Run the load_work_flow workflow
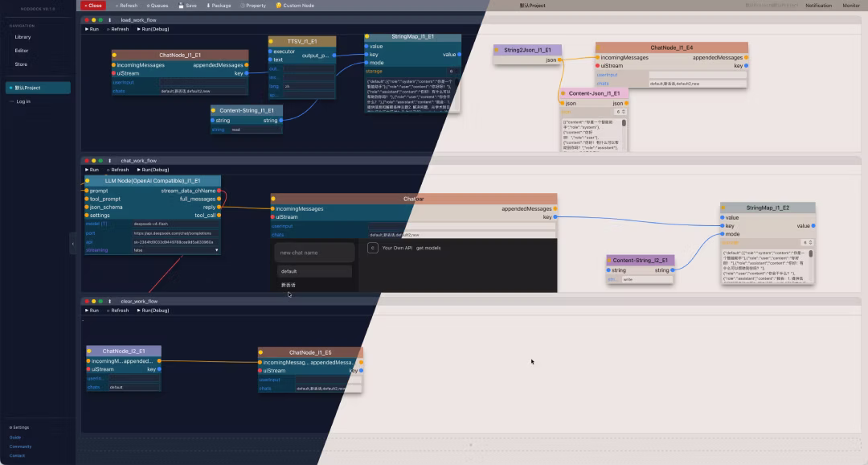The width and height of the screenshot is (868, 465). point(92,29)
